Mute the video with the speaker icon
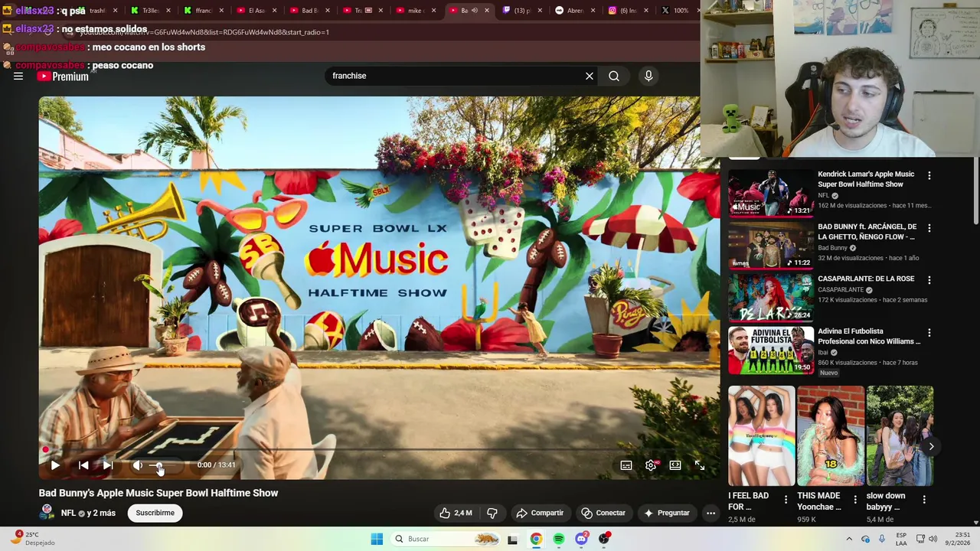Viewport: 980px width, 551px height. [138, 465]
